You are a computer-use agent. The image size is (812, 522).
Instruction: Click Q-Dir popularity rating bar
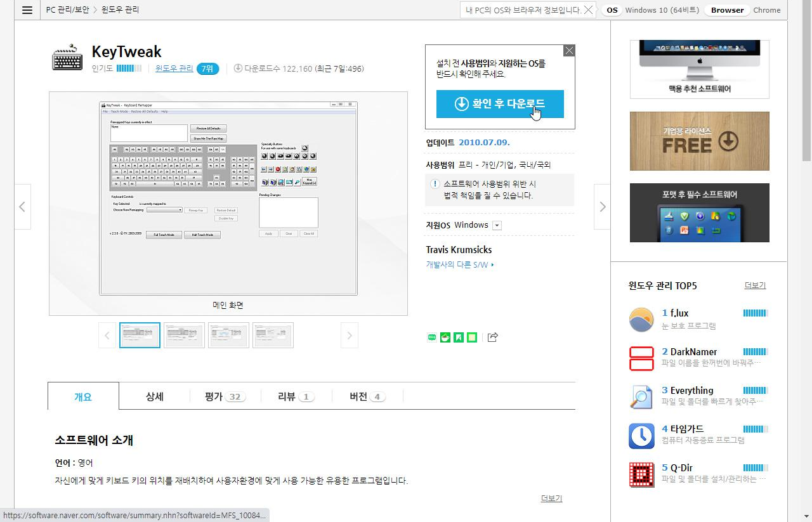(756, 468)
